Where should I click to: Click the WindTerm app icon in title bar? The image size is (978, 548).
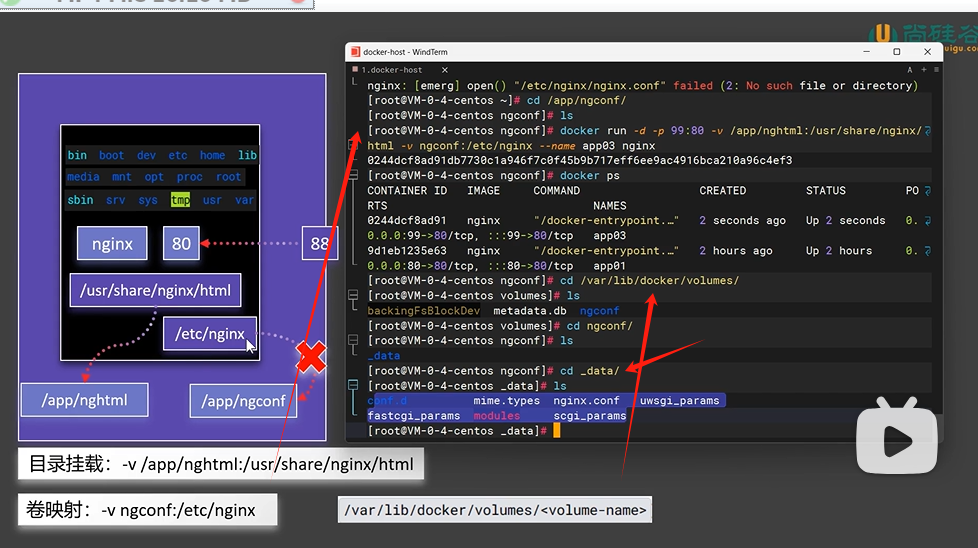click(x=355, y=52)
